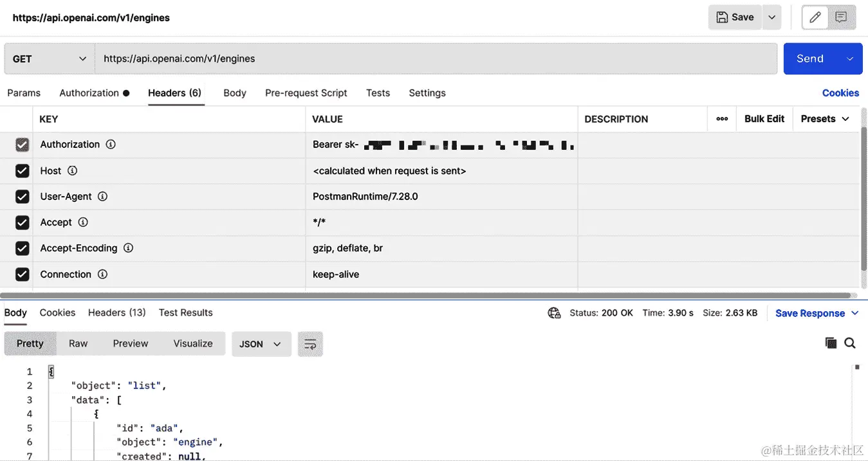
Task: Search the response with the magnifier icon
Action: coord(850,343)
